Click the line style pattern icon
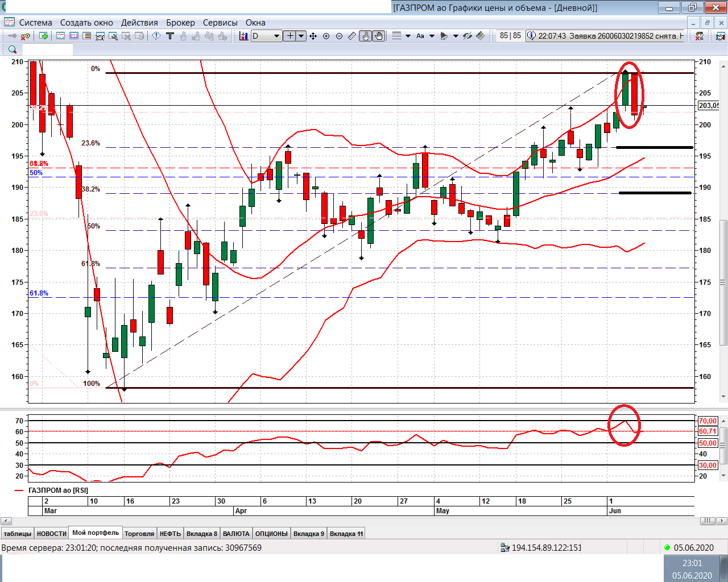The width and height of the screenshot is (728, 582). click(397, 35)
